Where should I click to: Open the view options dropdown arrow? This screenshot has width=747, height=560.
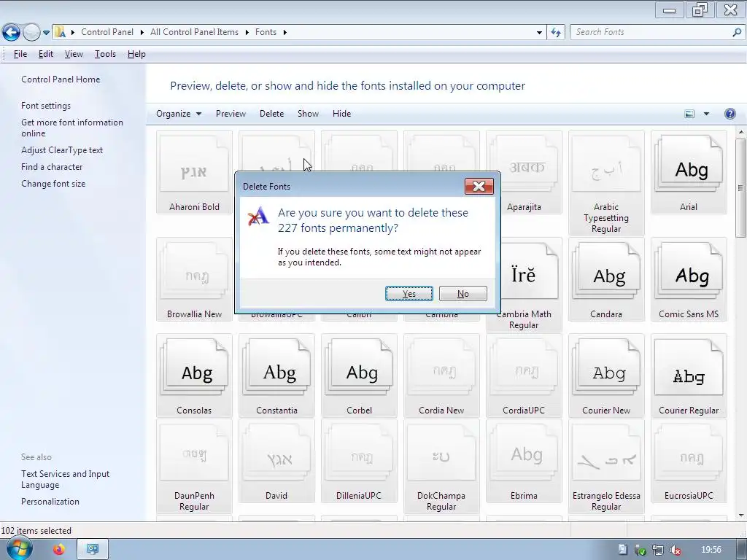(x=706, y=113)
